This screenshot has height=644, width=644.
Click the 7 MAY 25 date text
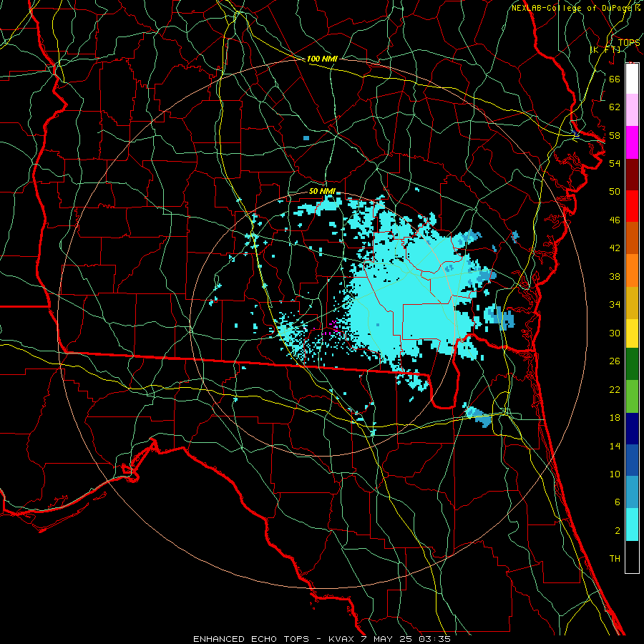pos(387,639)
